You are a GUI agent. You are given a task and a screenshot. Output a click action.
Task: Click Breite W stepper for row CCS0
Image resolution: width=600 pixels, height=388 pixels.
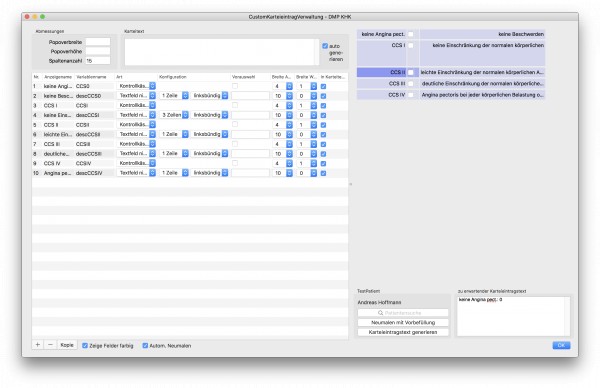tap(313, 86)
